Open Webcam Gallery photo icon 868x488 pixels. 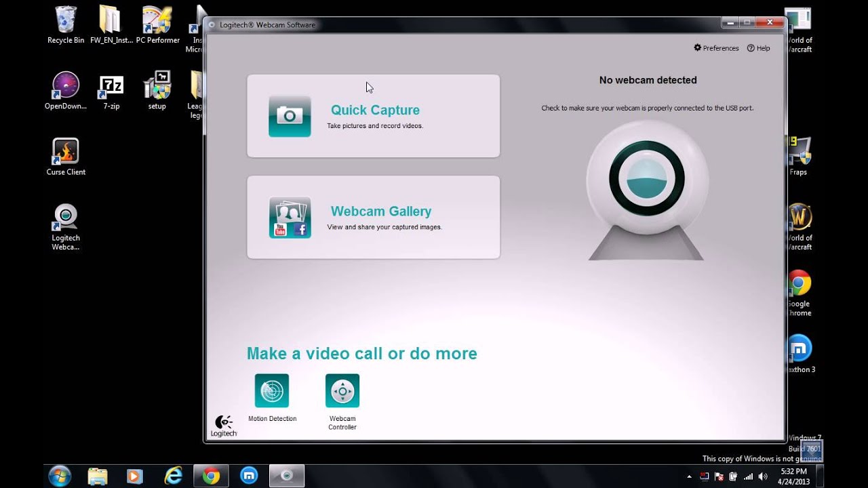pos(290,218)
